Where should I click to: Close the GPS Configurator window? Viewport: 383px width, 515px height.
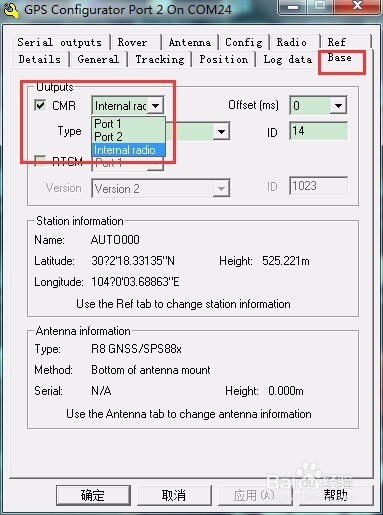358,6
